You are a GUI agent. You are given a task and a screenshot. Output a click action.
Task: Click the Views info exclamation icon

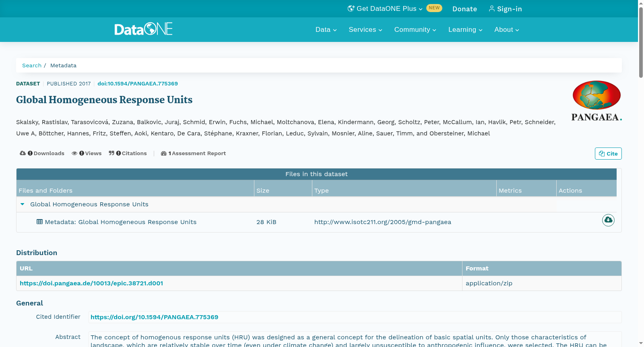pyautogui.click(x=82, y=153)
